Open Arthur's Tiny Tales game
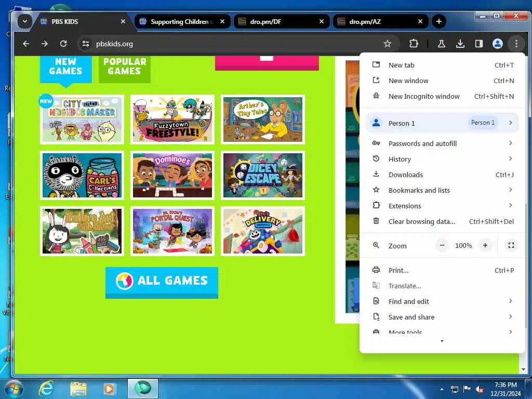532x399 pixels. click(263, 119)
